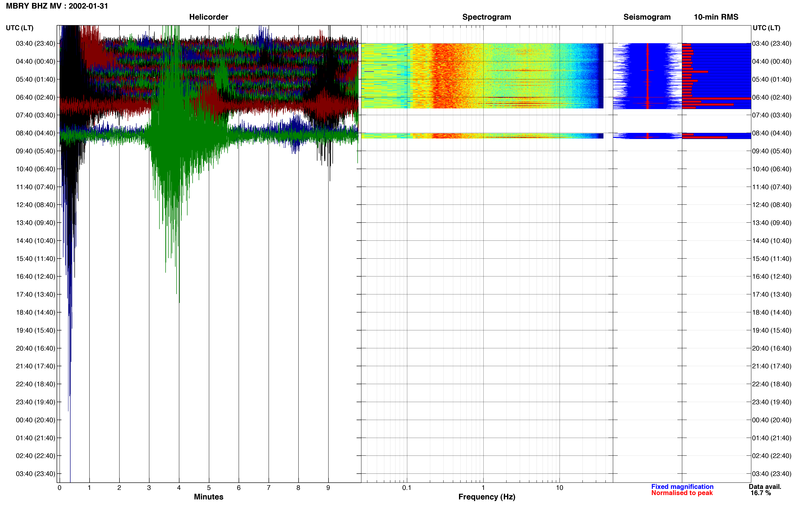Click right time label '00:40 (20:40)'
Screen dimensions: 812x508
772,420
